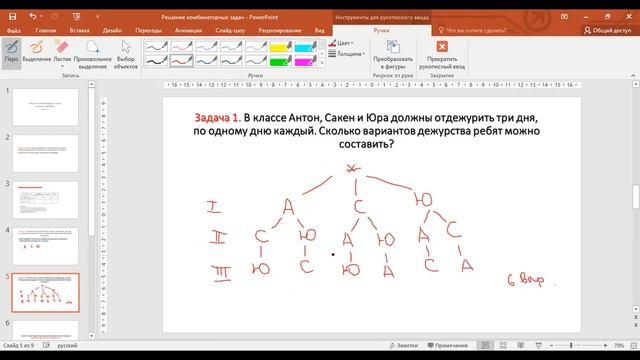This screenshot has width=640, height=360.
Task: Select magenta highlighter pen
Action: coord(306,61)
